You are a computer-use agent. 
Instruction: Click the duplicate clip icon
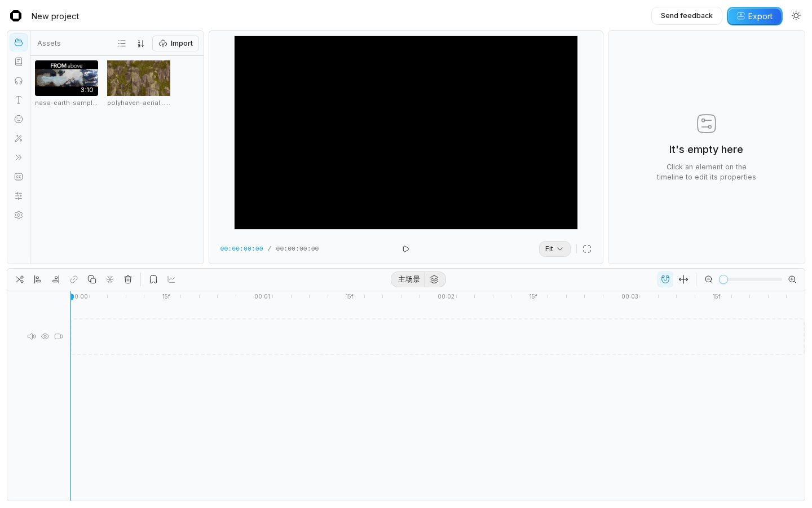pos(92,279)
